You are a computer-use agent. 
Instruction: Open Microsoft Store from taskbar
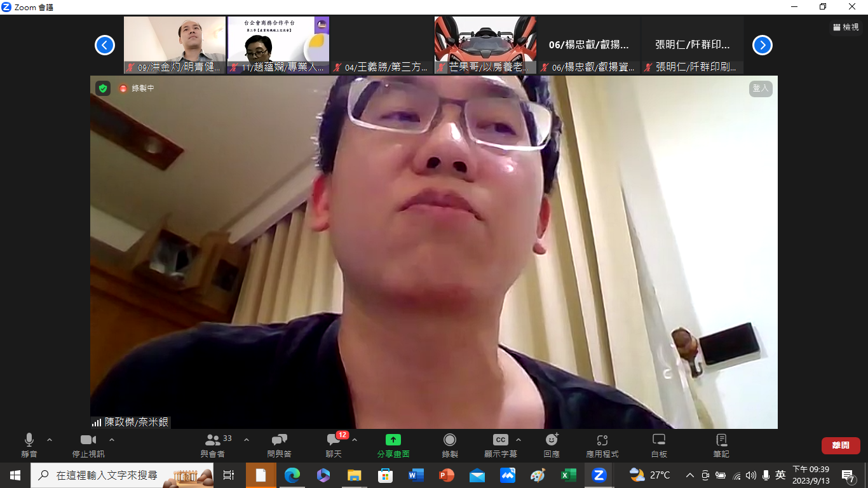coord(385,475)
